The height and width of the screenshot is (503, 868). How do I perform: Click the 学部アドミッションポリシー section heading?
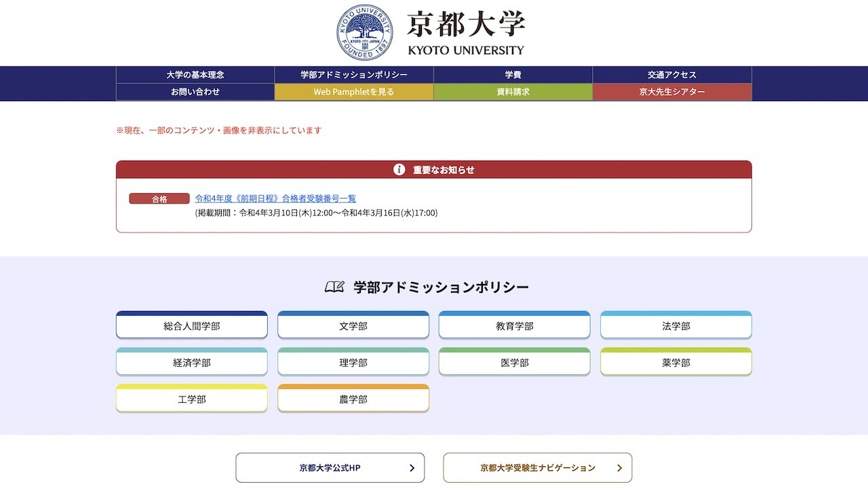[441, 287]
